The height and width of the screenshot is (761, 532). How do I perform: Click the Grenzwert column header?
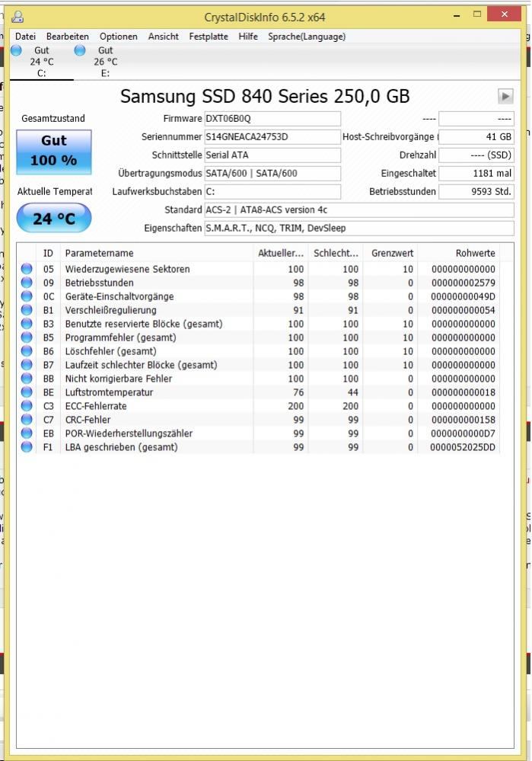click(x=390, y=253)
